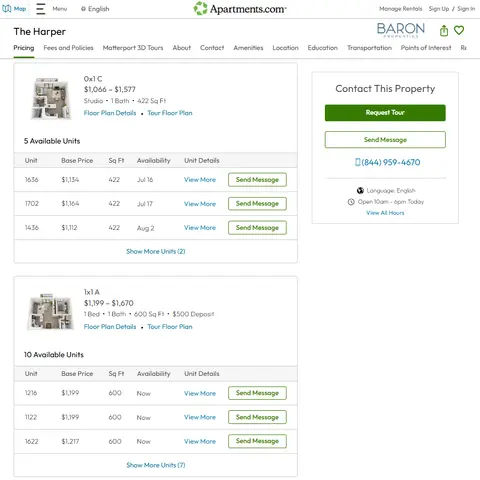Open the hamburger Menu icon

click(40, 9)
